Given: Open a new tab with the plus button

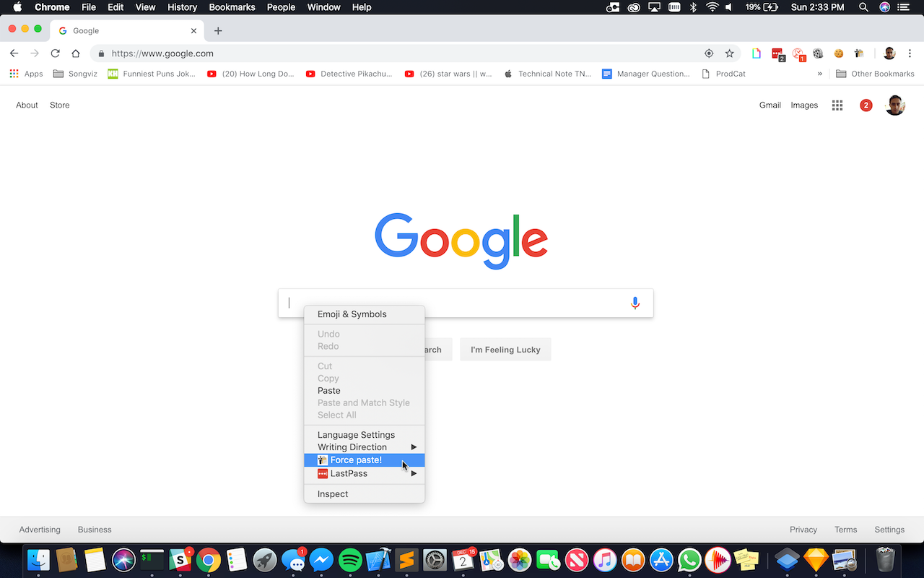Looking at the screenshot, I should (218, 31).
